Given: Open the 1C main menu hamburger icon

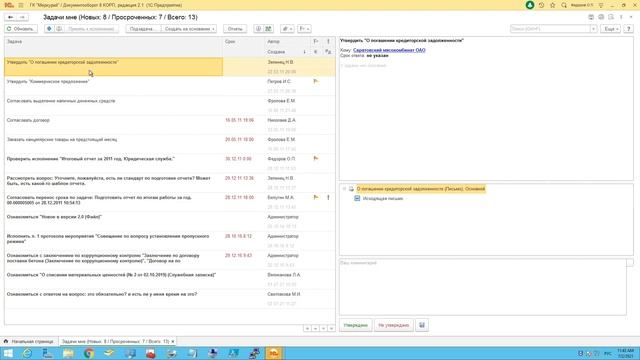Looking at the screenshot, I should [x=21, y=5].
